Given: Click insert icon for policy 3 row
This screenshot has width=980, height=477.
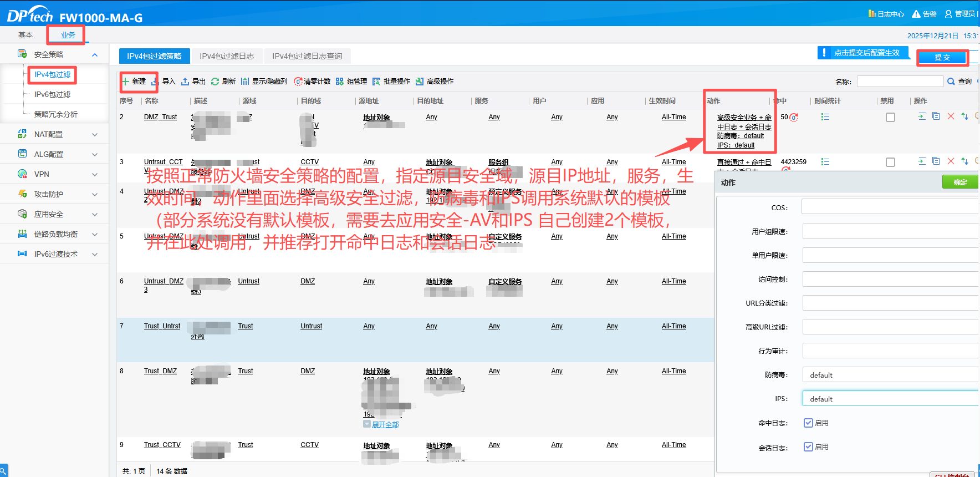Looking at the screenshot, I should [922, 161].
